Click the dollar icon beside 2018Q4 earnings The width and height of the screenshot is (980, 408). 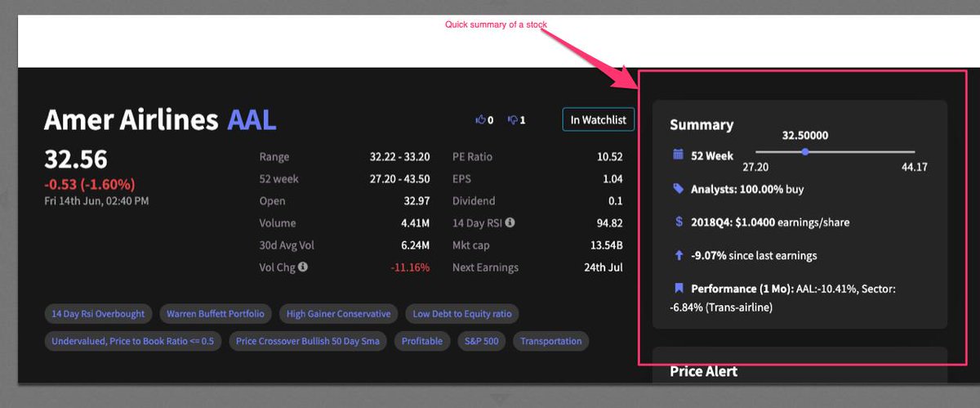[x=679, y=222]
